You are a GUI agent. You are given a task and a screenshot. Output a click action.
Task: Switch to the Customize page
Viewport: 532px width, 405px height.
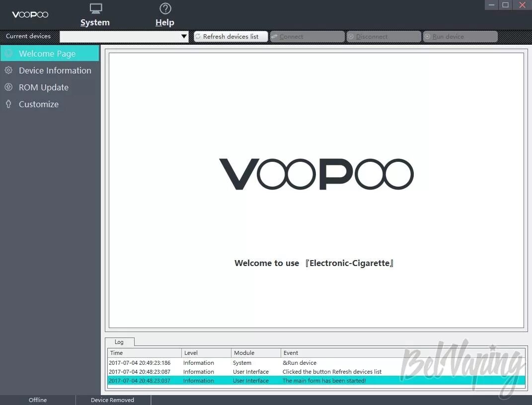click(50, 104)
